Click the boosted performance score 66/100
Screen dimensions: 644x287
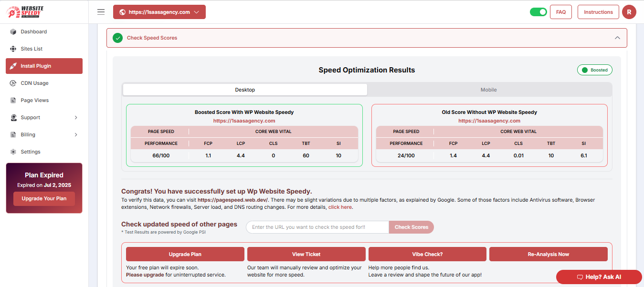click(161, 156)
